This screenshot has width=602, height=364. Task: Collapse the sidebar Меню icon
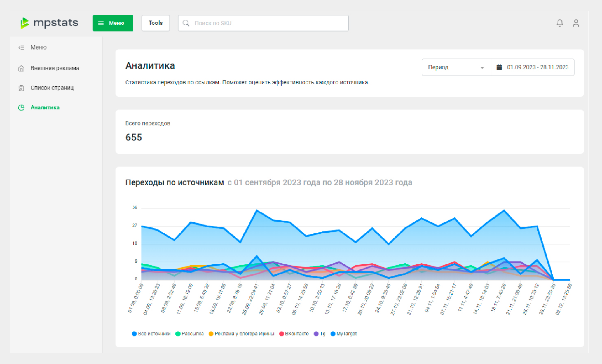click(21, 48)
